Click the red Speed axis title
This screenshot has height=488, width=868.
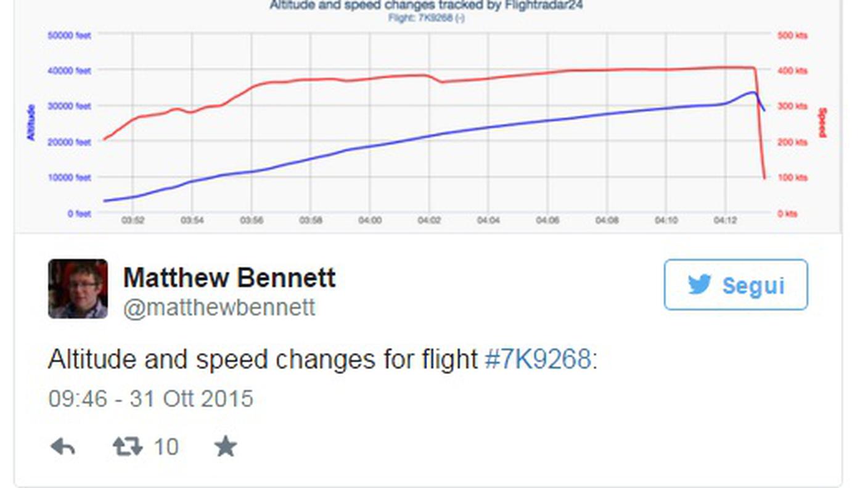[x=822, y=123]
